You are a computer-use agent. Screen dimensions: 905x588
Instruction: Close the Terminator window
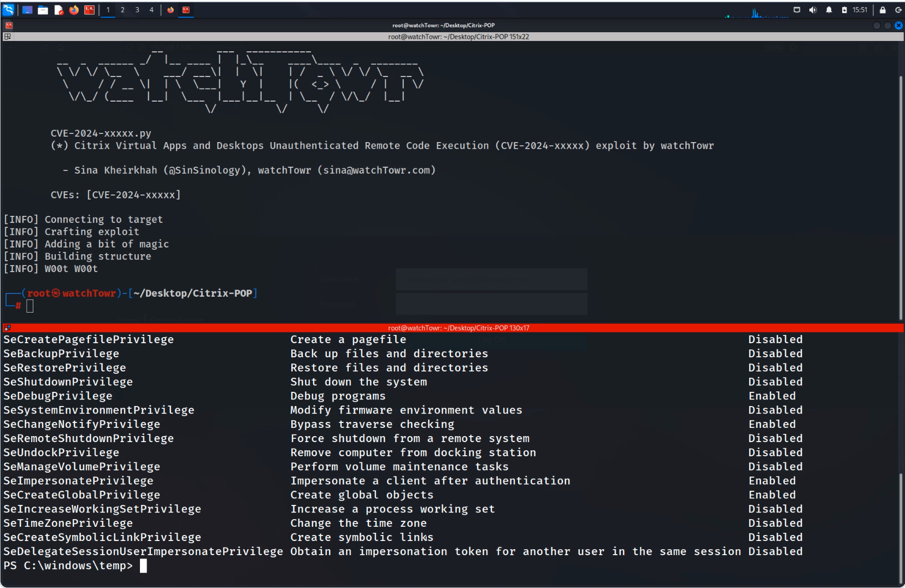898,25
